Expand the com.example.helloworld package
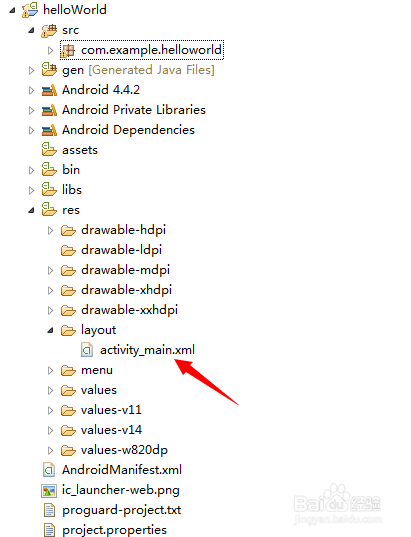The image size is (411, 537). [50, 51]
